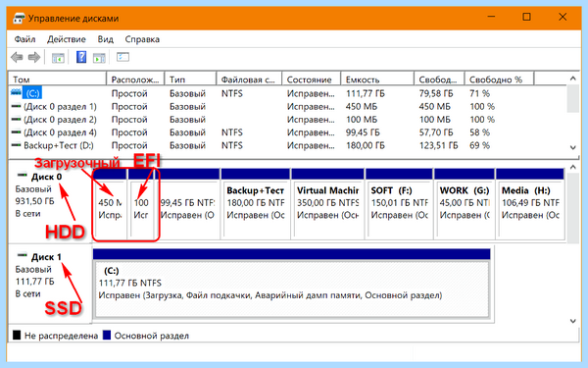
Task: Click the blue Основной раздел legend swatch
Action: click(x=107, y=335)
